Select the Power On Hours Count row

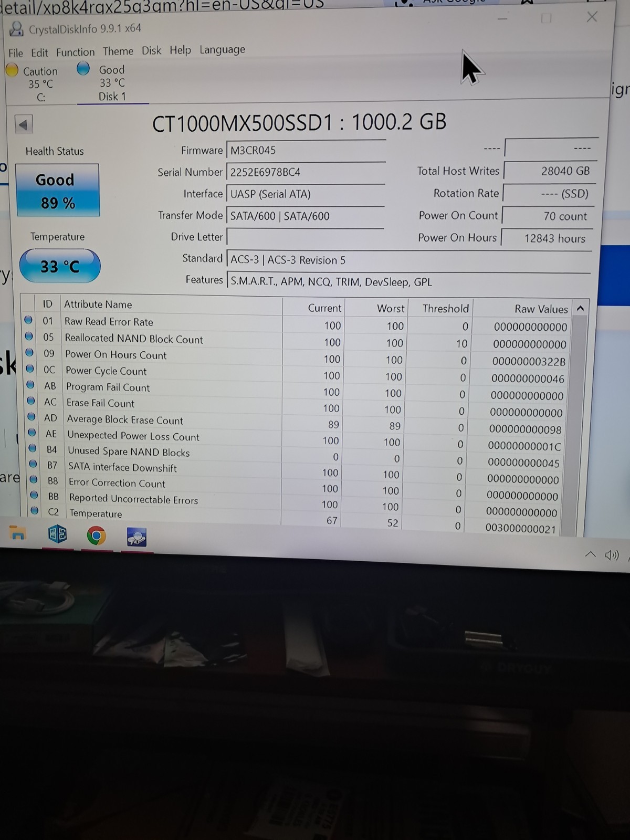[x=297, y=357]
